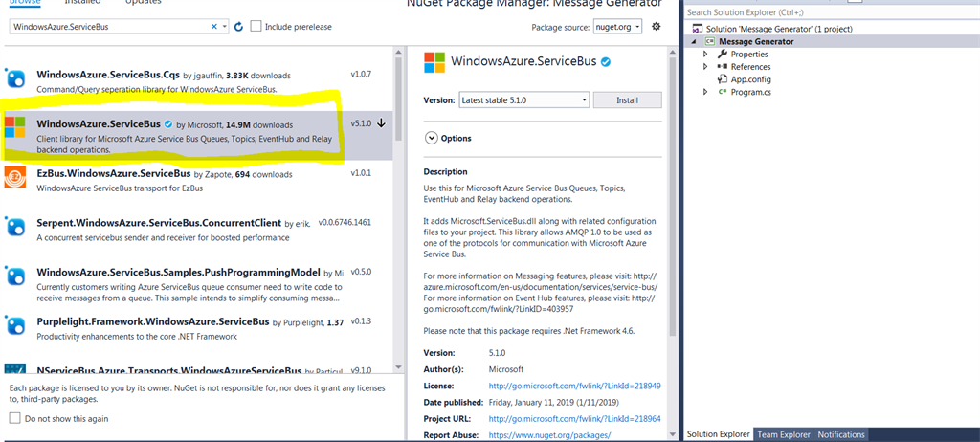Screen dimensions: 980x442
Task: Collapse the Message Generator project node
Action: (695, 42)
